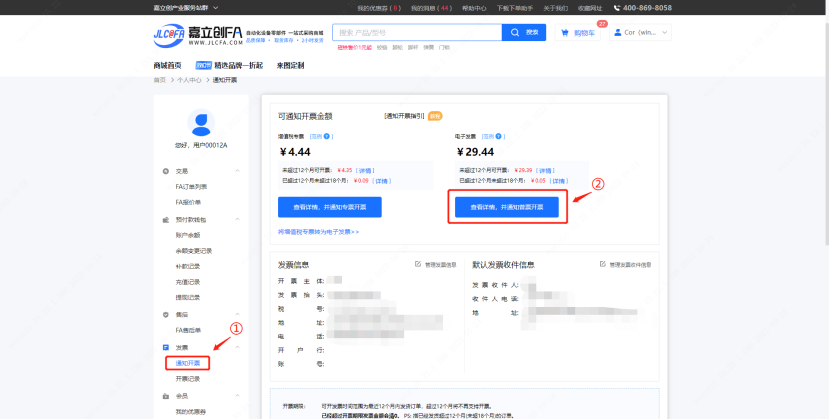Collapse the 交易 sidebar section
The width and height of the screenshot is (830, 419).
[237, 172]
